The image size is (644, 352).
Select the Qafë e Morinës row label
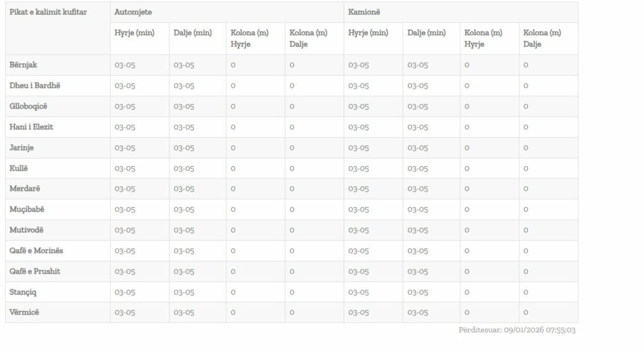tap(36, 251)
